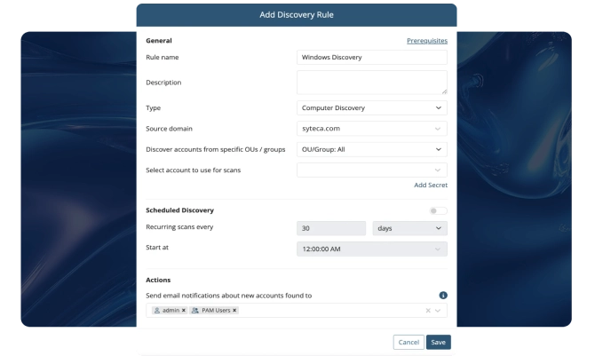Click the Scheduled Discovery section heading
Image resolution: width=595 pixels, height=364 pixels.
[180, 210]
